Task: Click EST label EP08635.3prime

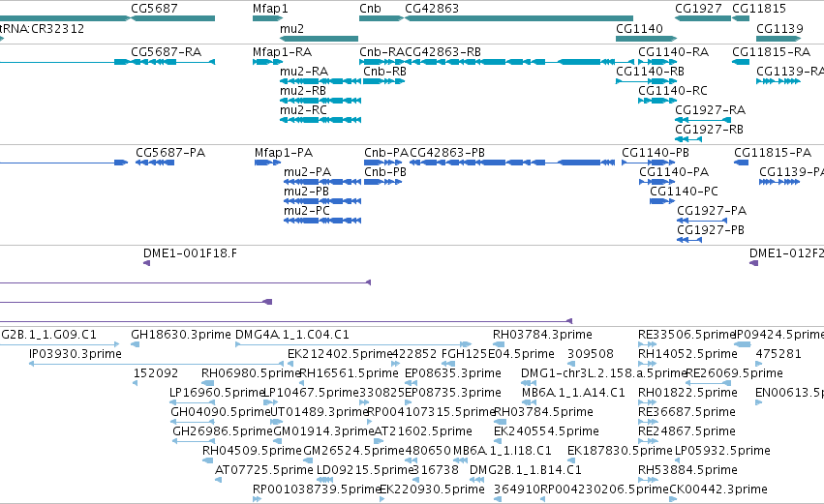Action: pos(452,373)
